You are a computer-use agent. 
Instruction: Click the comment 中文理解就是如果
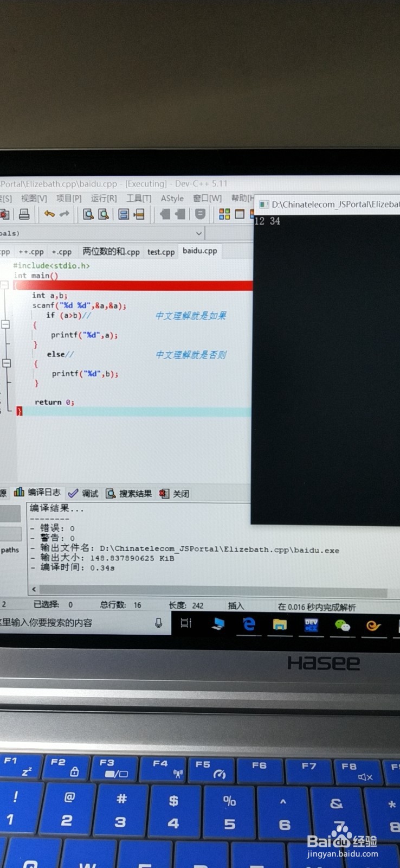pyautogui.click(x=191, y=316)
